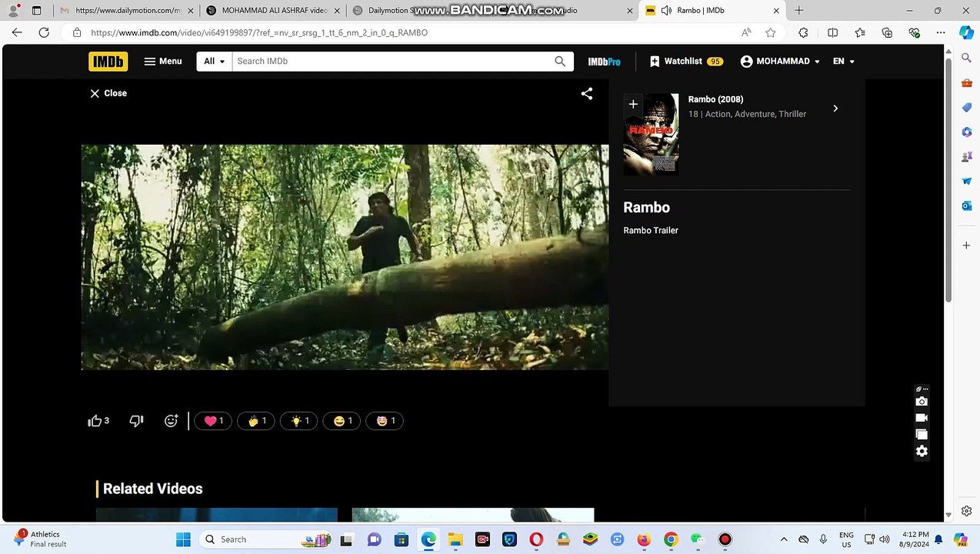Viewport: 980px width, 554px height.
Task: Open Outlook in Edge sidebar
Action: coord(967,205)
